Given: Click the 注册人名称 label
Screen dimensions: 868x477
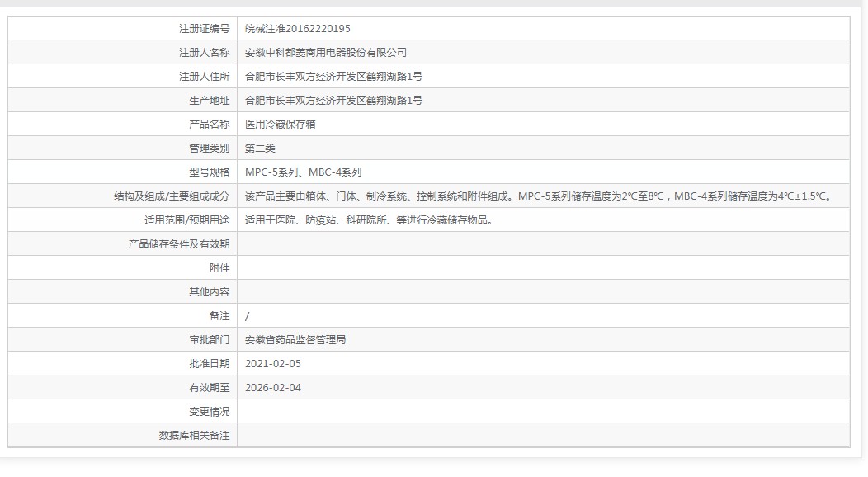Looking at the screenshot, I should 204,53.
